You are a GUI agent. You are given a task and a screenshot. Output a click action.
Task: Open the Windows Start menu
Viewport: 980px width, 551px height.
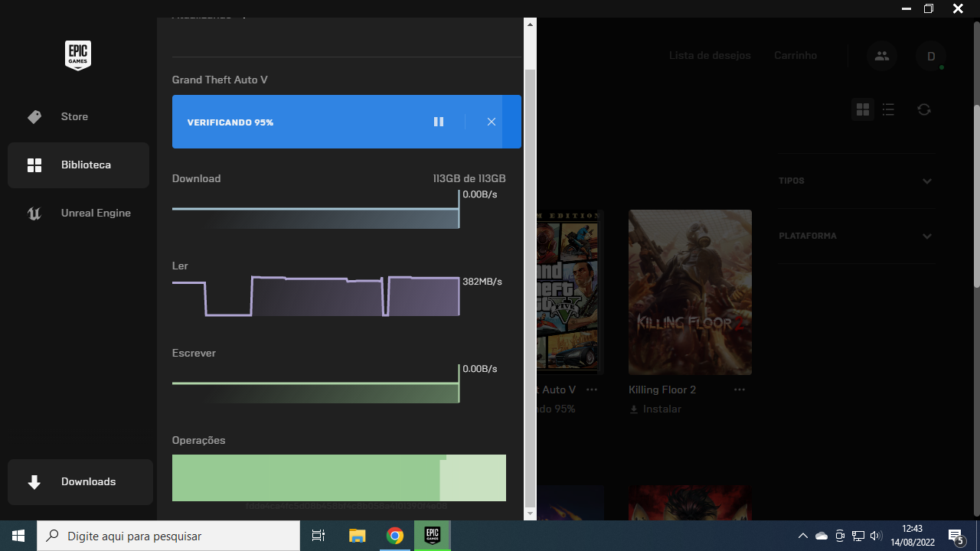(18, 536)
